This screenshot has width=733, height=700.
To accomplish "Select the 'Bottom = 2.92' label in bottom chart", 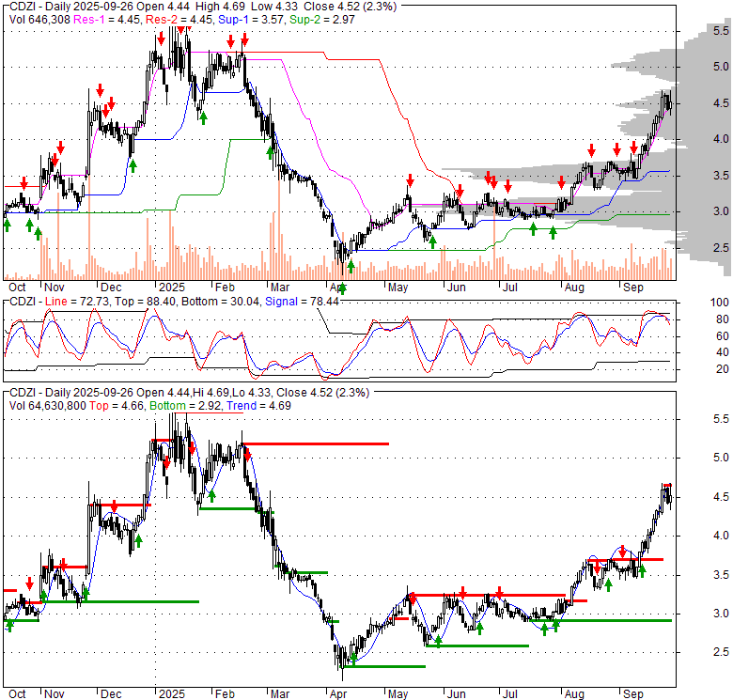I will tap(185, 406).
